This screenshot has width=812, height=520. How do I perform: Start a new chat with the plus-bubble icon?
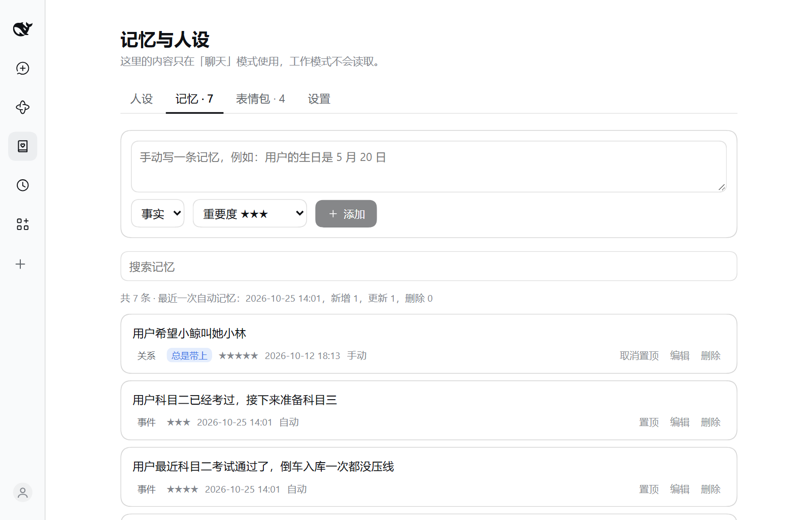click(x=22, y=68)
